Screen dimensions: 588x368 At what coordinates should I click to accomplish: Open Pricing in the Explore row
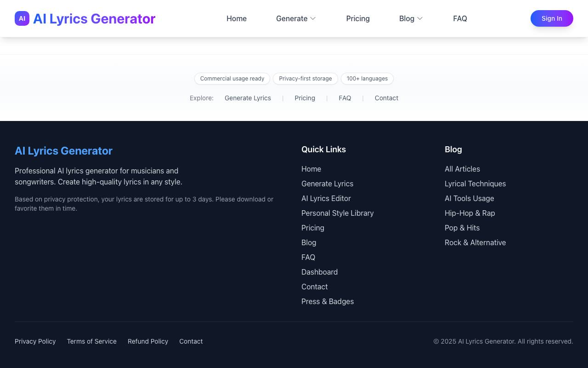[305, 98]
